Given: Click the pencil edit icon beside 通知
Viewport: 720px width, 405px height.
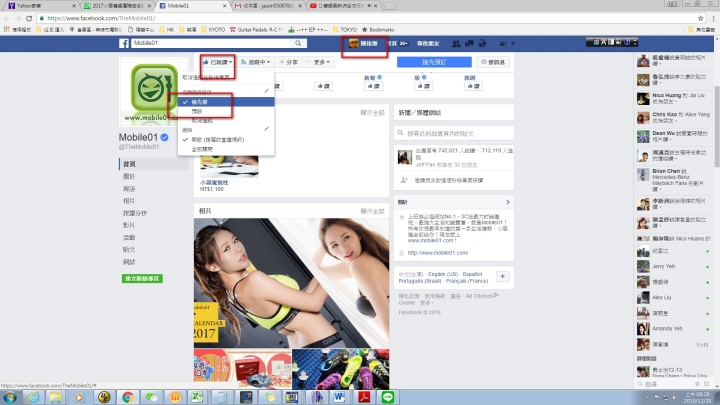Looking at the screenshot, I should click(266, 129).
